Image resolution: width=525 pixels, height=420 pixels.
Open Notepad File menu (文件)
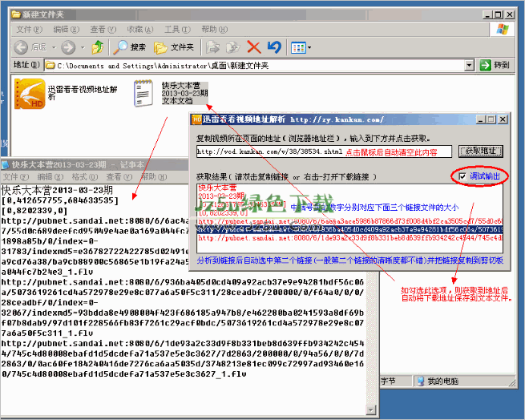tap(16, 176)
